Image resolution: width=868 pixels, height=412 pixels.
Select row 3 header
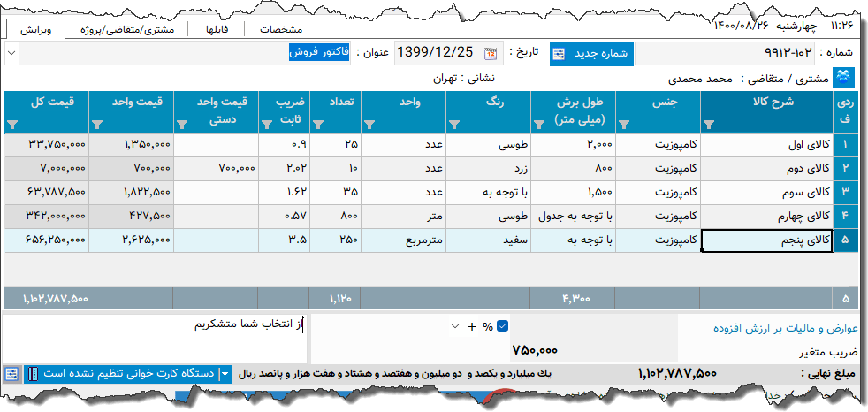tap(845, 193)
